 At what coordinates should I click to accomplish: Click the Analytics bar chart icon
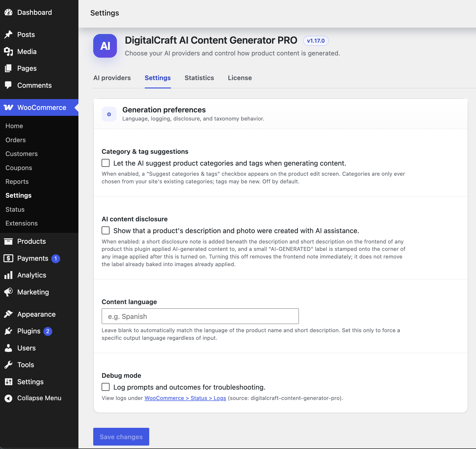pos(8,275)
